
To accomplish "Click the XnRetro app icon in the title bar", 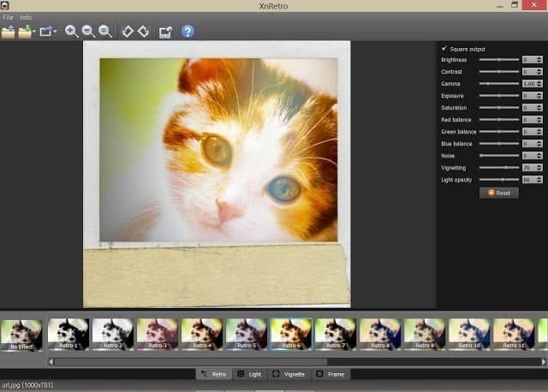I will coord(4,5).
